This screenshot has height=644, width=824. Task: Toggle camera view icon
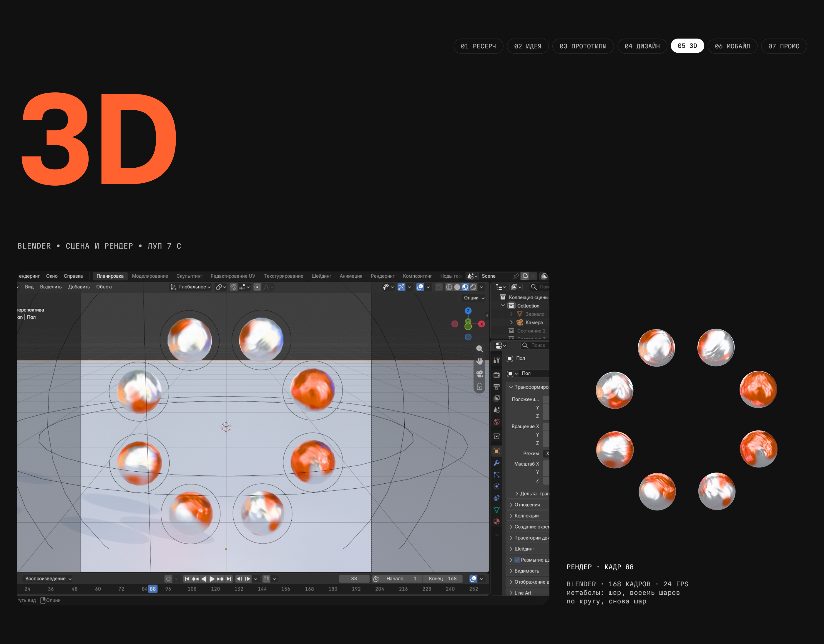[479, 374]
